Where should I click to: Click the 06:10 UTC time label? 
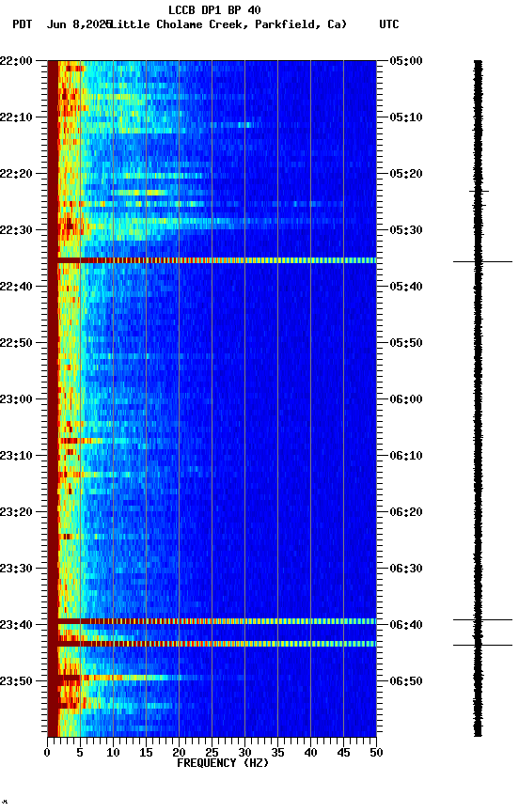(406, 456)
